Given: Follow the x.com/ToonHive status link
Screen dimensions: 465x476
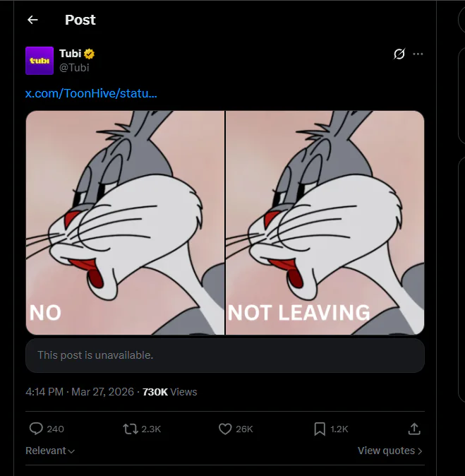Looking at the screenshot, I should tap(91, 93).
